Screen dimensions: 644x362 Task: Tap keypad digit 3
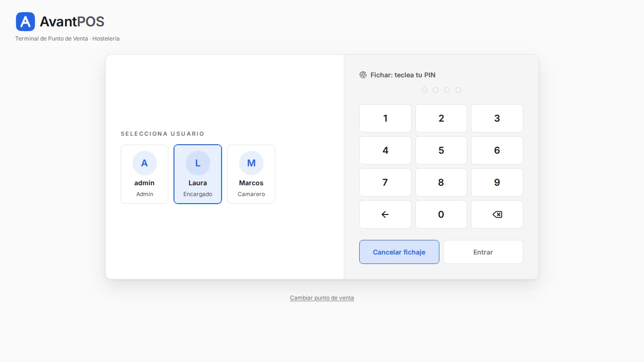click(x=497, y=118)
